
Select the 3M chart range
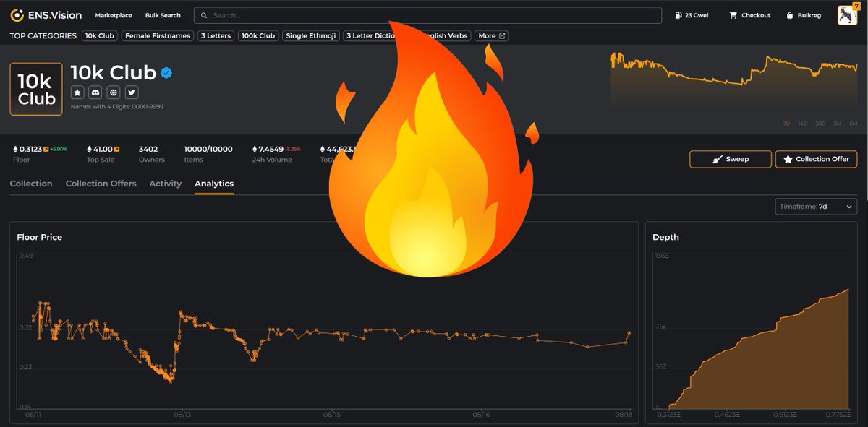pos(838,124)
